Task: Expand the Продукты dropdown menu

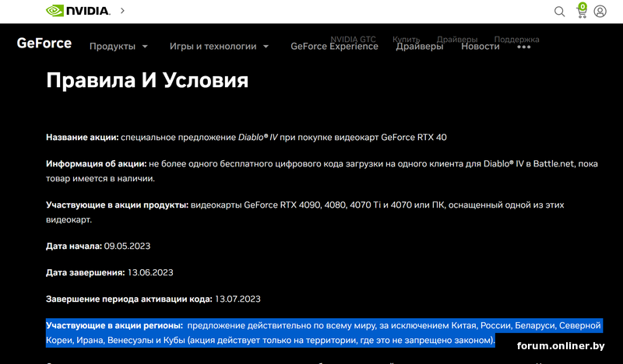Action: (118, 47)
